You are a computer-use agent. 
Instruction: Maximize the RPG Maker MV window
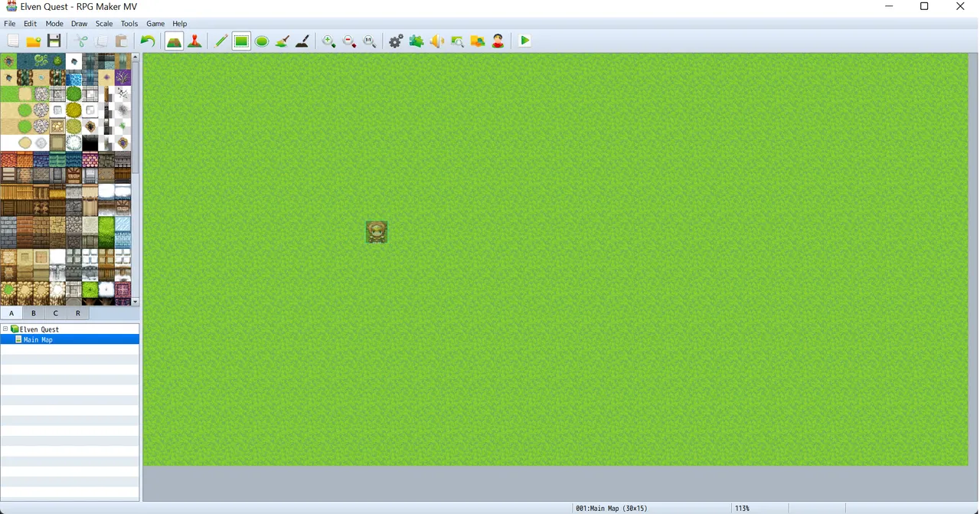point(924,7)
